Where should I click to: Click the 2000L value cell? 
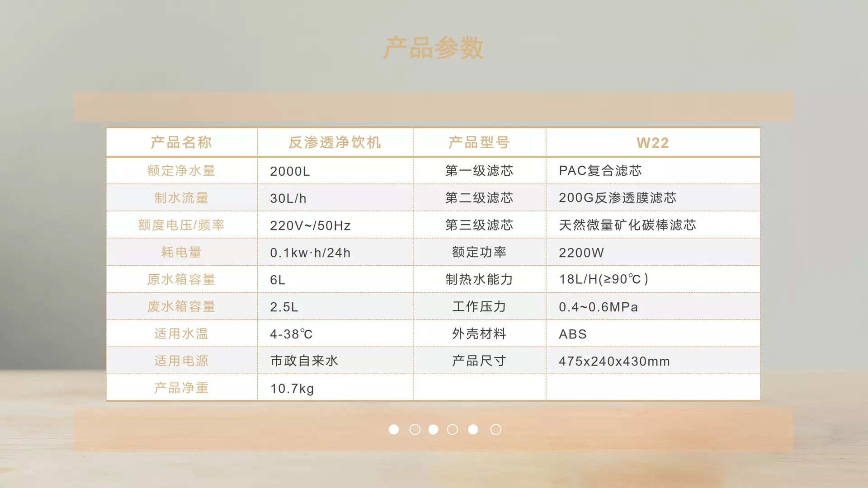tap(290, 171)
